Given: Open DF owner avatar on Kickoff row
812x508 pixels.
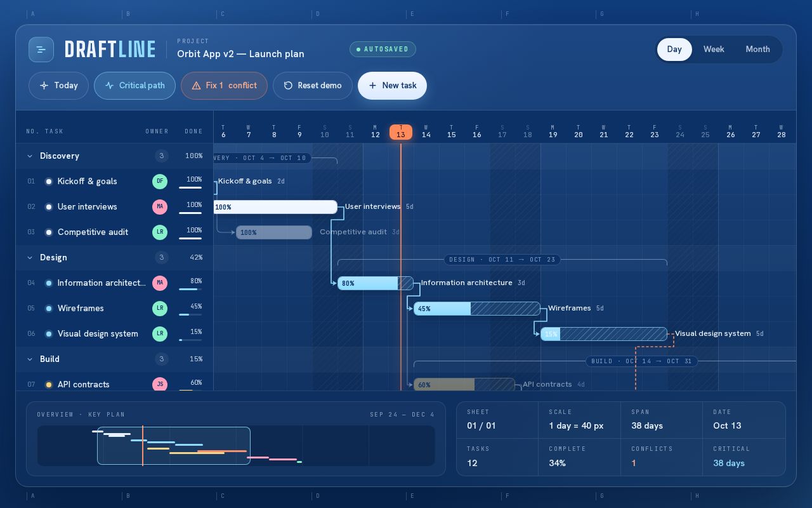Looking at the screenshot, I should click(160, 182).
